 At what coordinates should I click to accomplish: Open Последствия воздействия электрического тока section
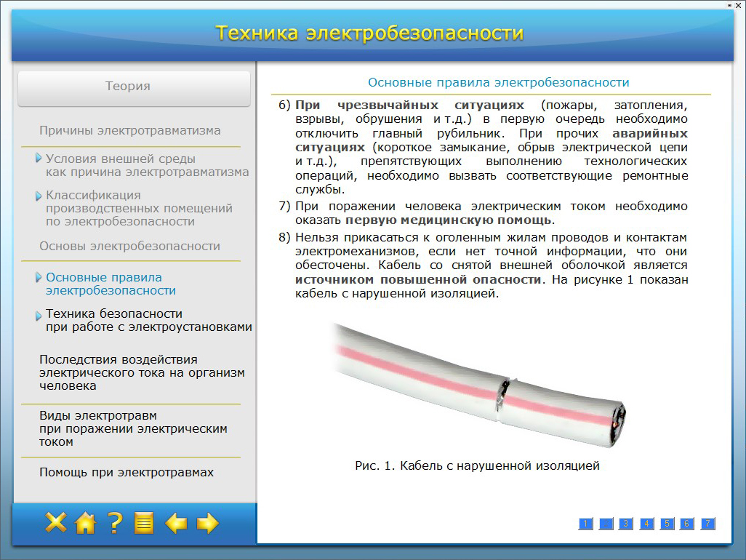(141, 372)
